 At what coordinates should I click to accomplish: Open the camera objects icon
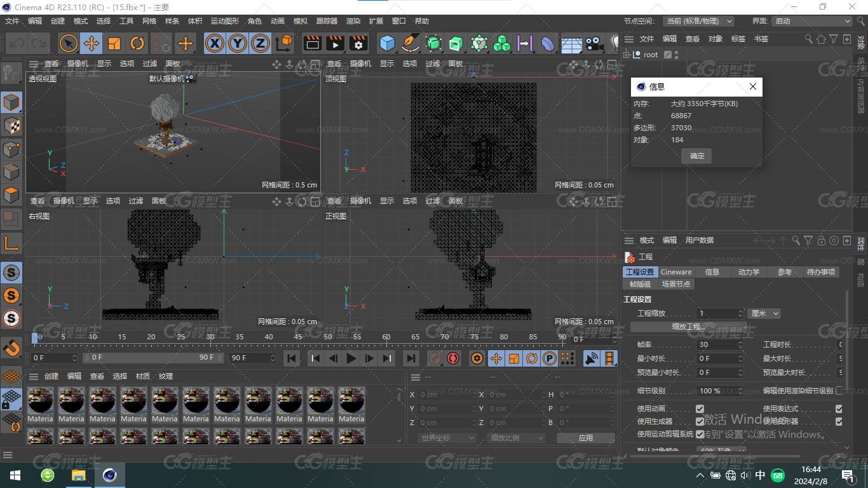tap(594, 43)
